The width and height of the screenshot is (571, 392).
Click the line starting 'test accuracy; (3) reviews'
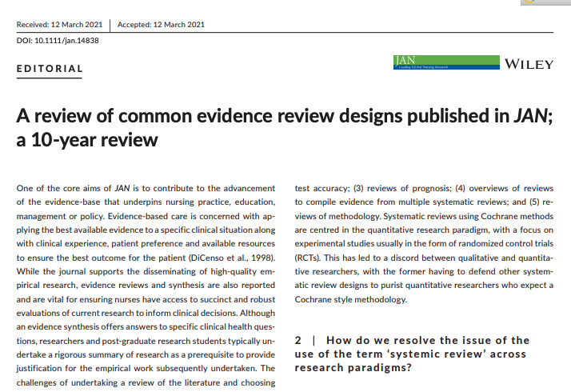coord(424,188)
